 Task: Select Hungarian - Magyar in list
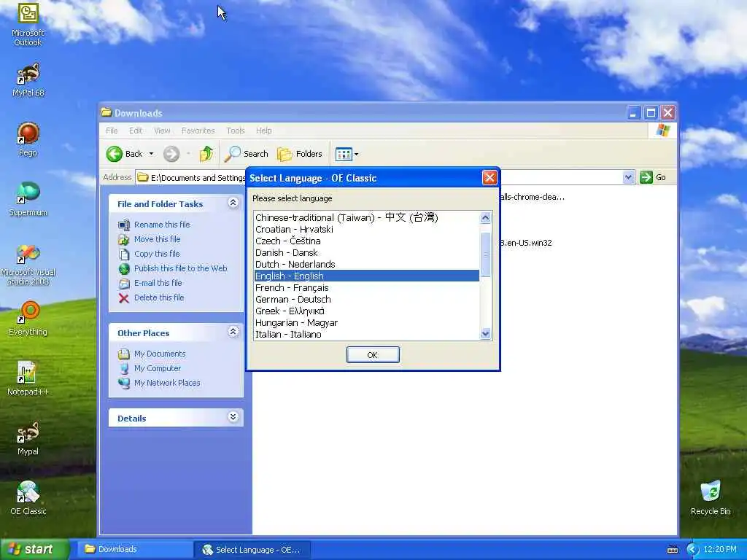[367, 322]
